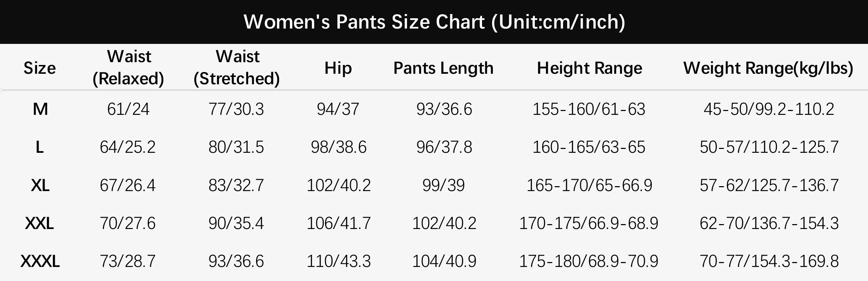Select the 104/40.9 pants length cell
Image resolution: width=868 pixels, height=281 pixels.
tap(444, 261)
